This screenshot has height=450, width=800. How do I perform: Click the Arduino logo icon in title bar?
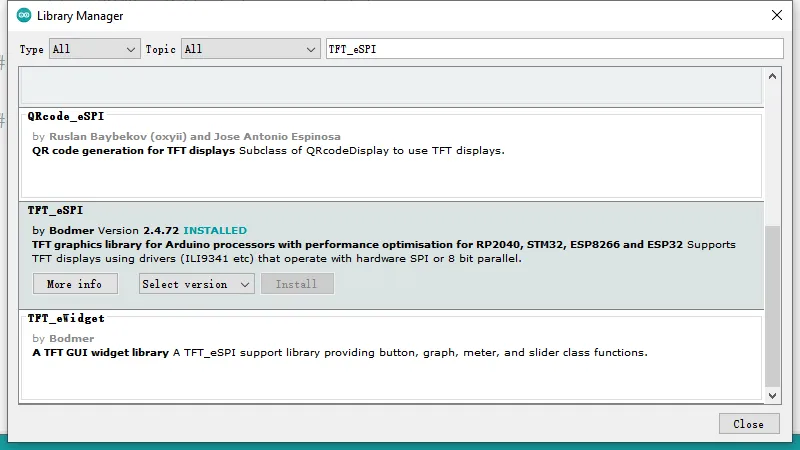point(24,15)
